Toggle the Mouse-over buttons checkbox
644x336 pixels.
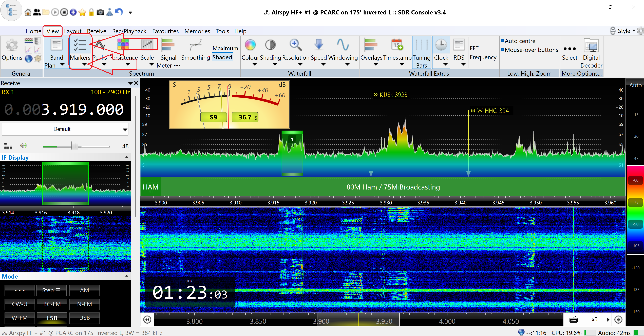coord(502,50)
